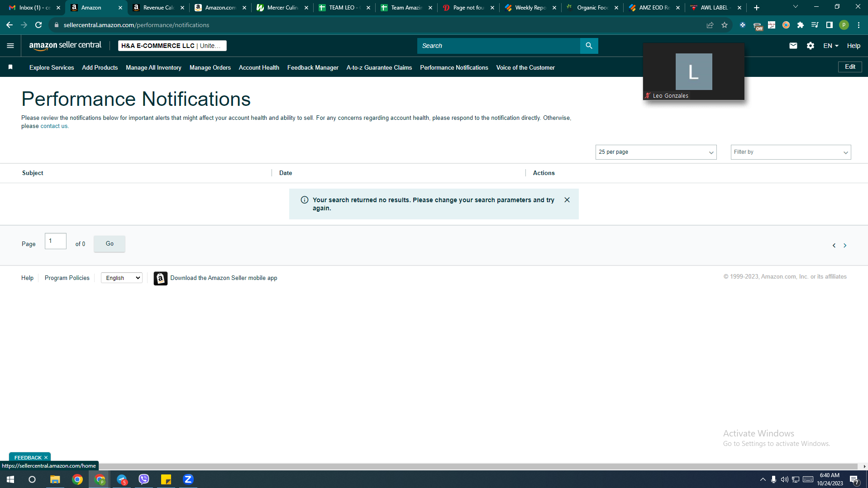
Task: Open the Windows notification center
Action: [854, 479]
